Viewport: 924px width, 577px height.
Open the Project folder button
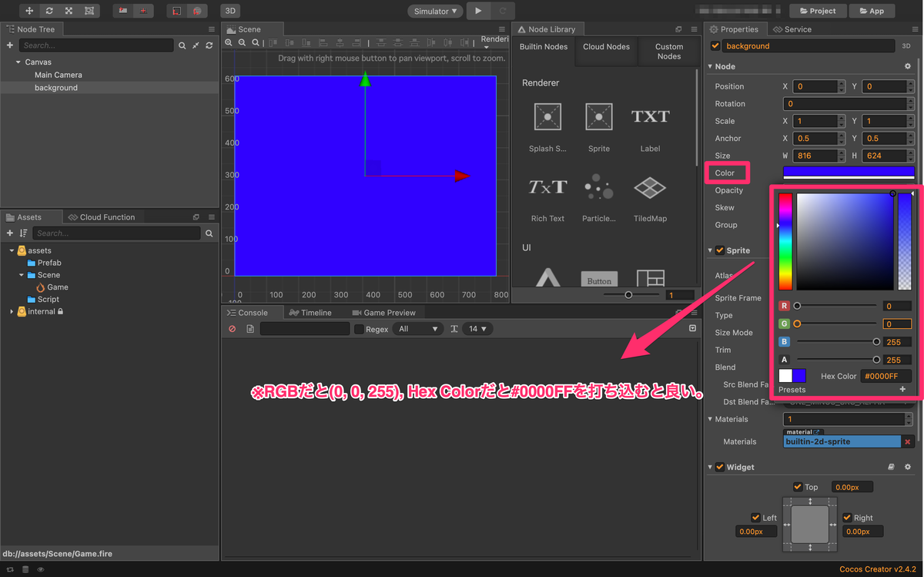[x=818, y=11]
